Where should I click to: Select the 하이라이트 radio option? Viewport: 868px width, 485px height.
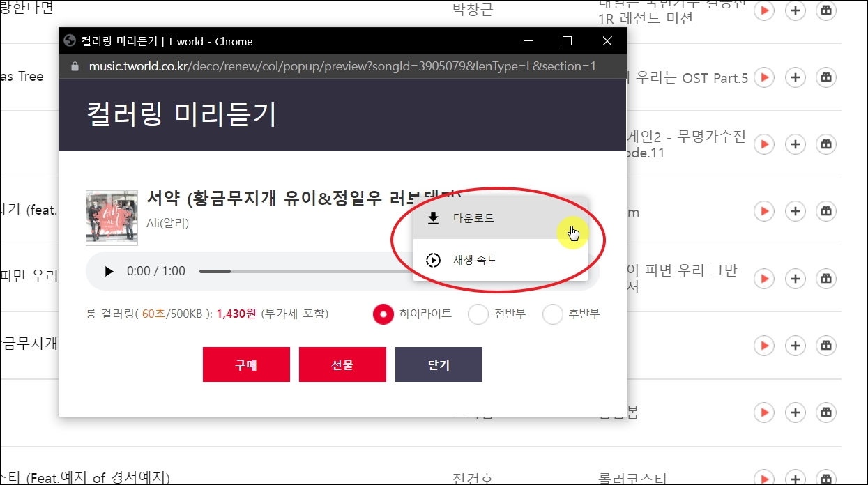(x=383, y=314)
